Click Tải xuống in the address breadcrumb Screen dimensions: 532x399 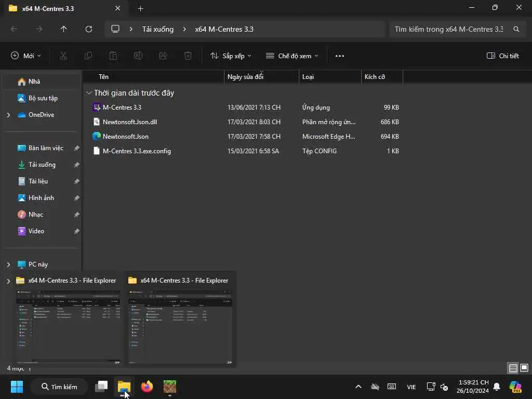click(x=158, y=29)
